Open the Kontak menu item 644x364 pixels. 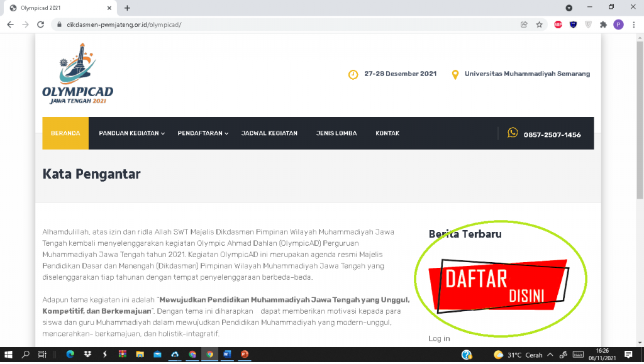coord(387,133)
